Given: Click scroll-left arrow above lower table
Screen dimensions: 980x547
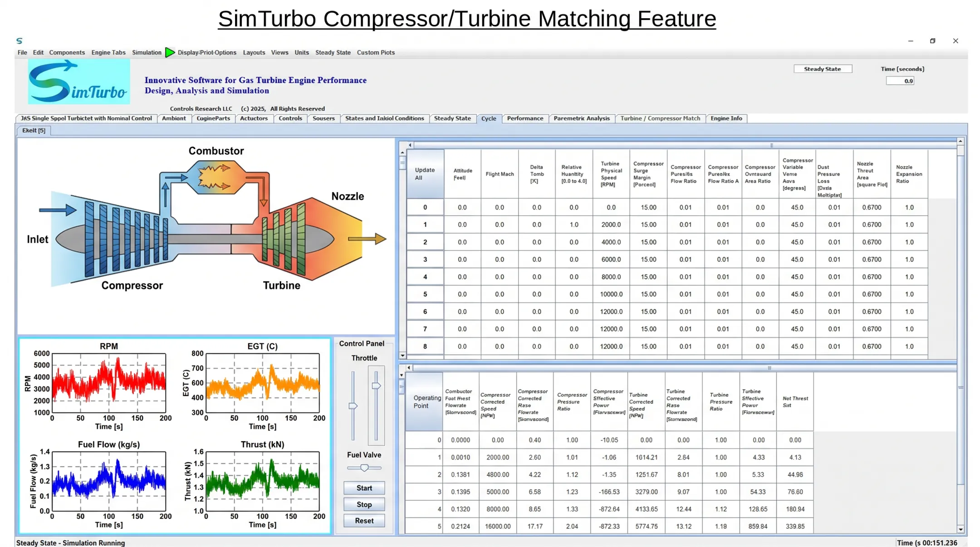Looking at the screenshot, I should click(x=409, y=368).
